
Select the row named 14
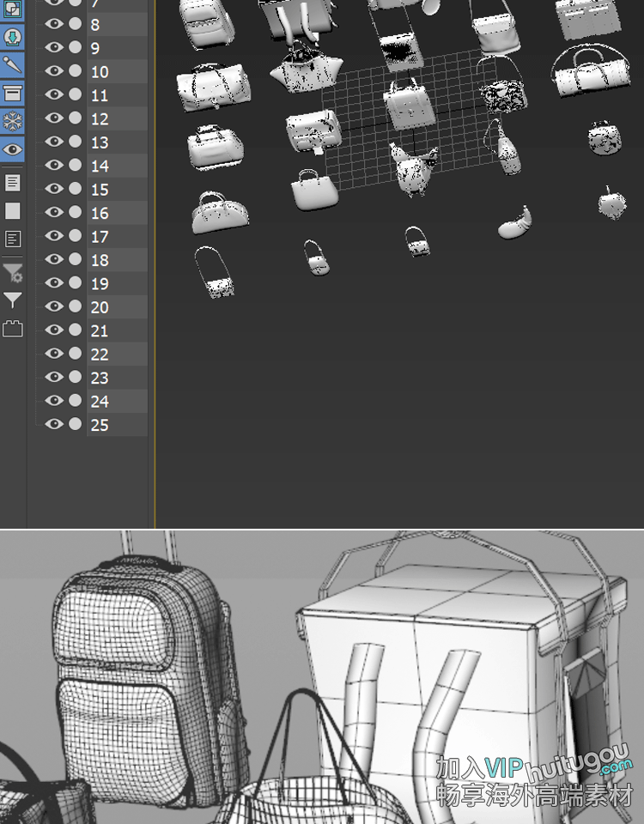[117, 166]
